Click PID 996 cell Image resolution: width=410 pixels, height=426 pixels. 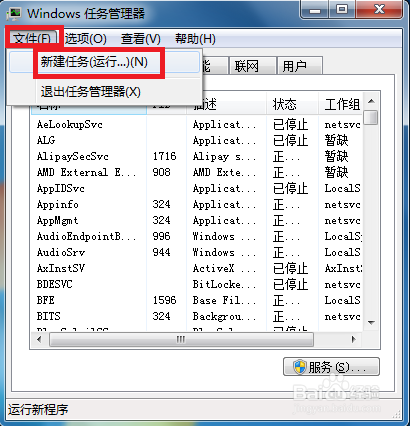(161, 236)
